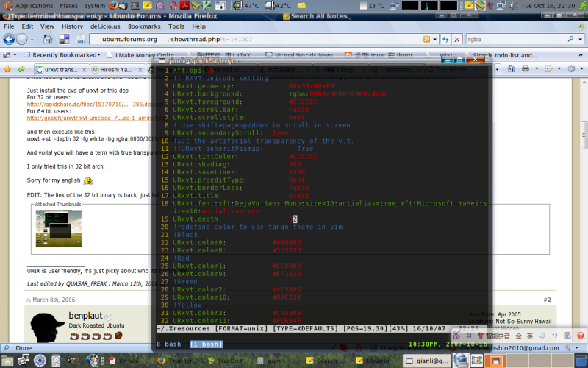The width and height of the screenshot is (588, 368).
Task: Open the gear icon dropdown arrow
Action: click(581, 68)
